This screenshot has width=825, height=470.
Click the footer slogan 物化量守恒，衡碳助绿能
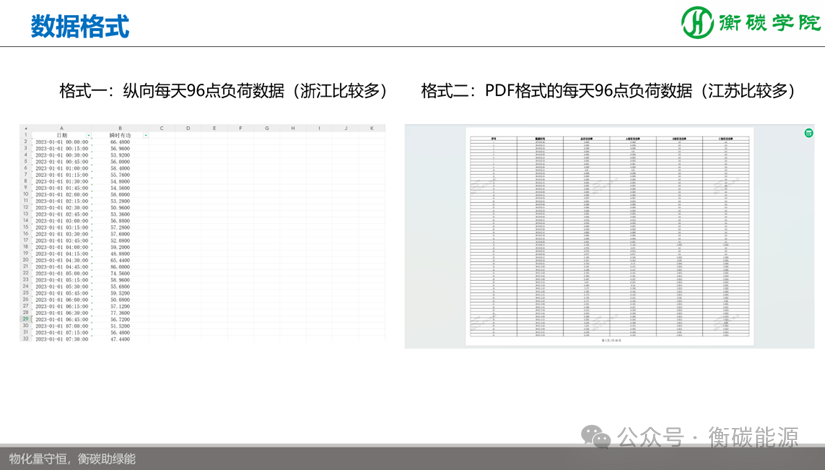click(72, 459)
